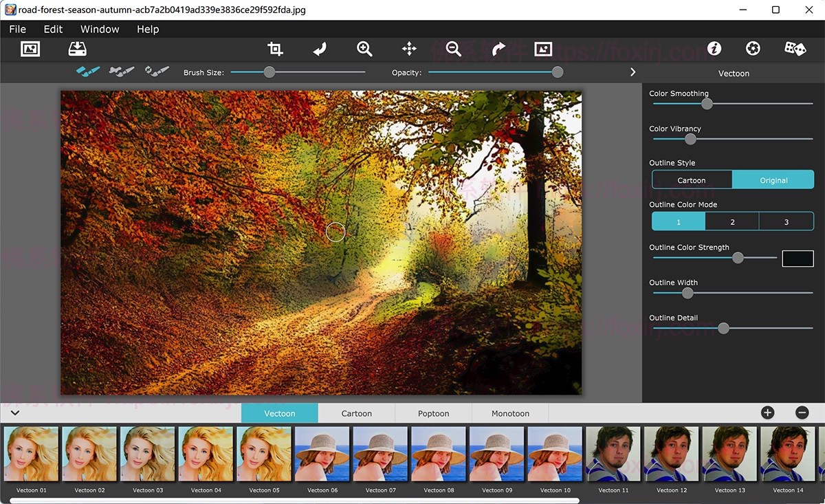The width and height of the screenshot is (825, 504).
Task: Collapse the presets strip with the down chevron
Action: coord(14,413)
